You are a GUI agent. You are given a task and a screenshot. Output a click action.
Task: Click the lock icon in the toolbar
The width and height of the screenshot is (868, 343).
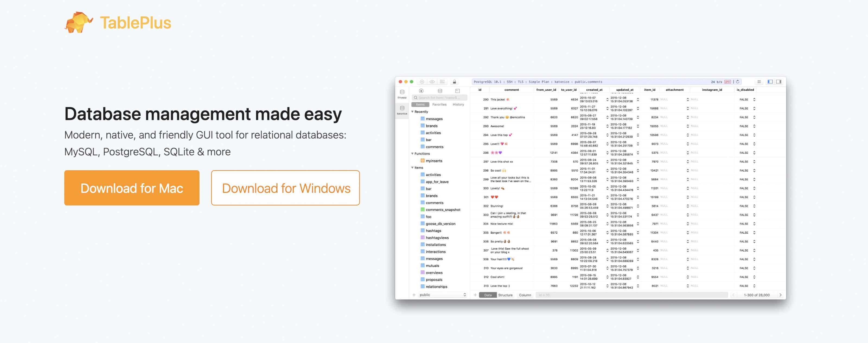[455, 82]
